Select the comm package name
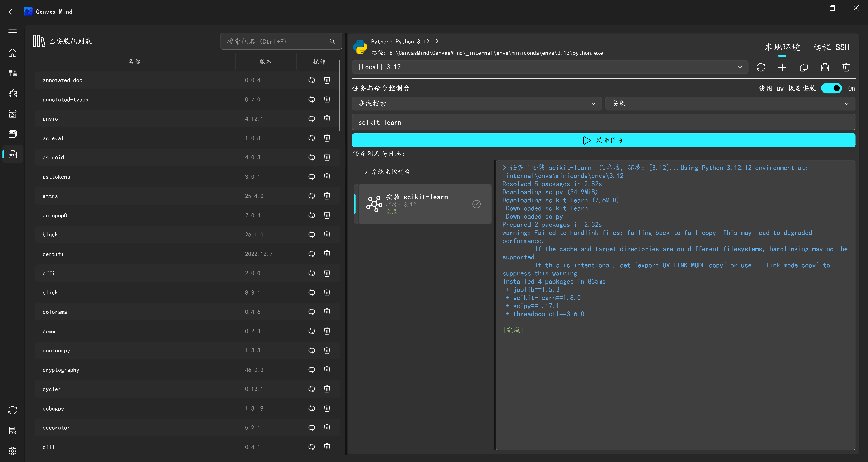The image size is (868, 462). pyautogui.click(x=49, y=331)
